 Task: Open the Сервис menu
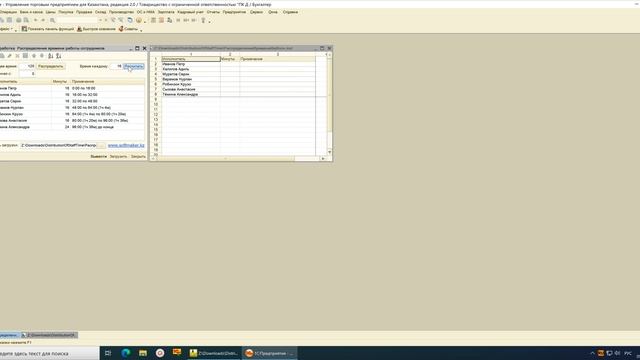(x=256, y=12)
